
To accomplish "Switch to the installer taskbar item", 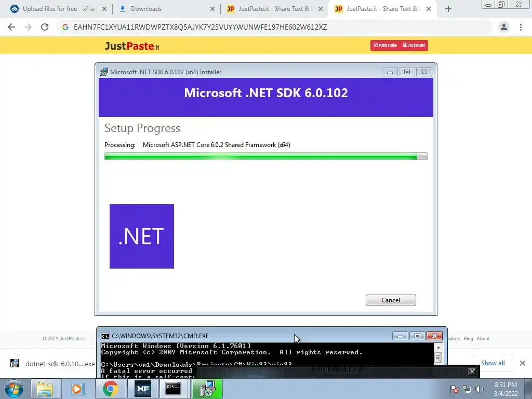I will pyautogui.click(x=208, y=389).
